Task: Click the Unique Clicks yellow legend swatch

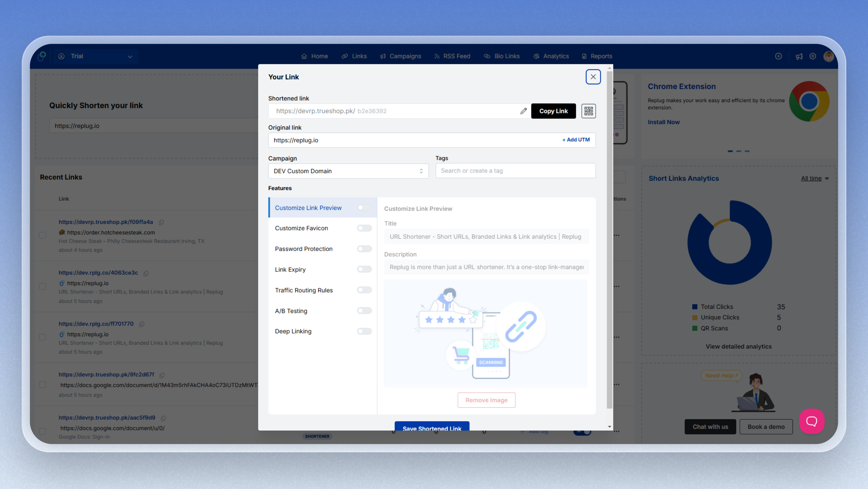Action: [x=695, y=318]
